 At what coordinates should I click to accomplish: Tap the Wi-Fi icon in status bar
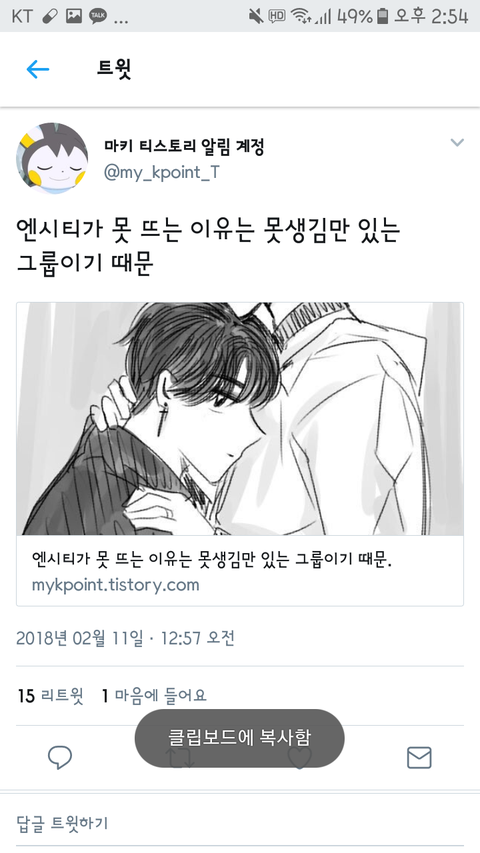[x=300, y=16]
